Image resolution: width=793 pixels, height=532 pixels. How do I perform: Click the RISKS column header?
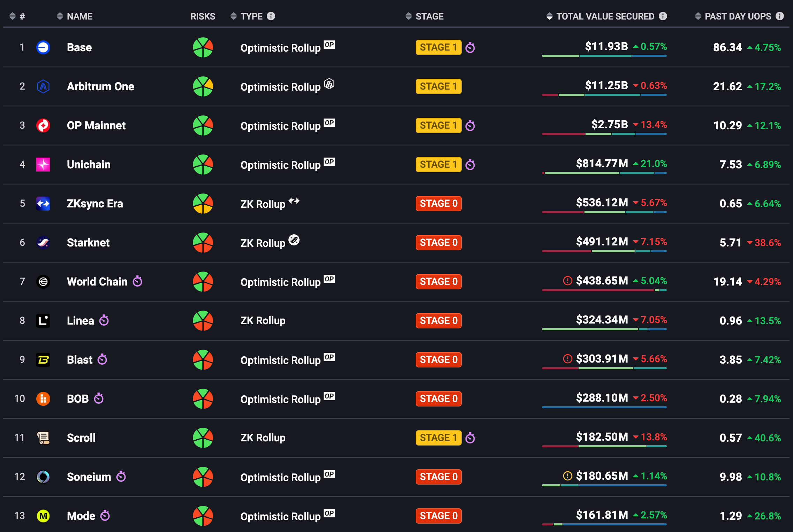pyautogui.click(x=203, y=16)
